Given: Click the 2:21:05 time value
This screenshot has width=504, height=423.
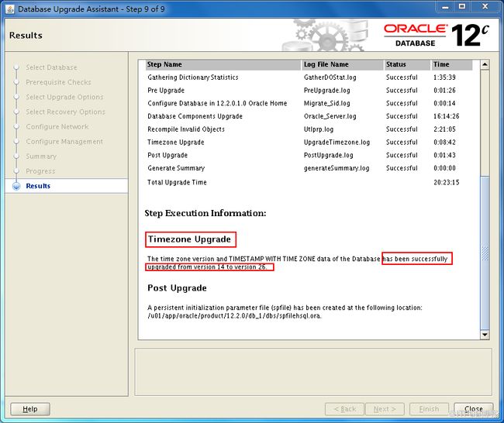Looking at the screenshot, I should coord(444,129).
